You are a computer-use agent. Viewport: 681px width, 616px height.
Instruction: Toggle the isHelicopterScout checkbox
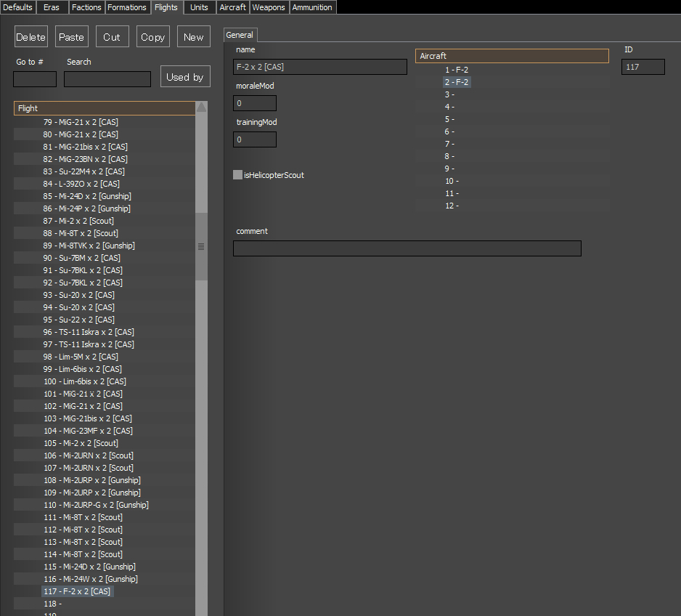coord(237,174)
